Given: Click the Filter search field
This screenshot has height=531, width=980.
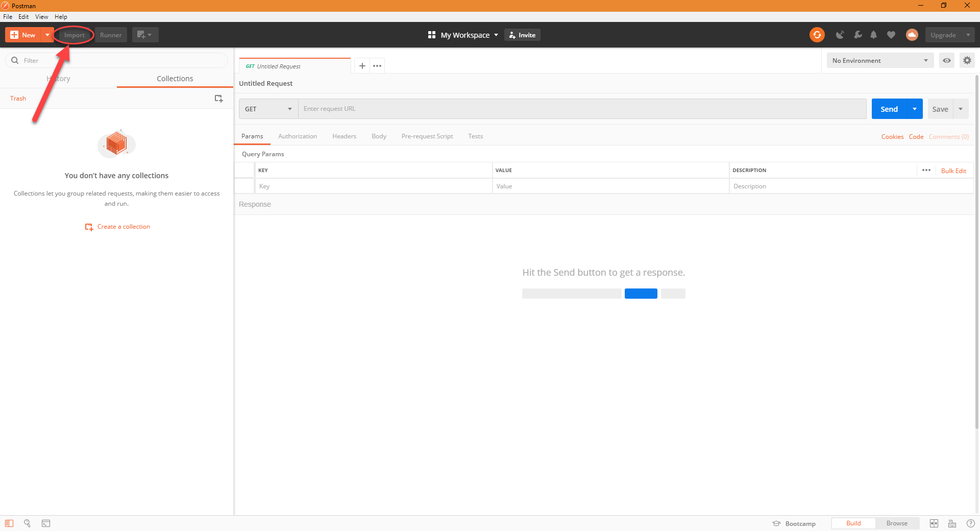Looking at the screenshot, I should pos(117,60).
